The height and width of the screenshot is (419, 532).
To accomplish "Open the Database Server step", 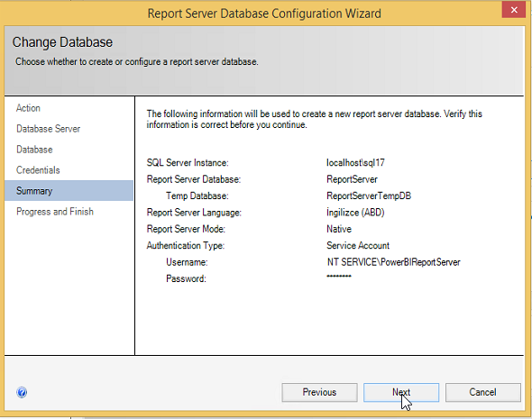I will 48,129.
